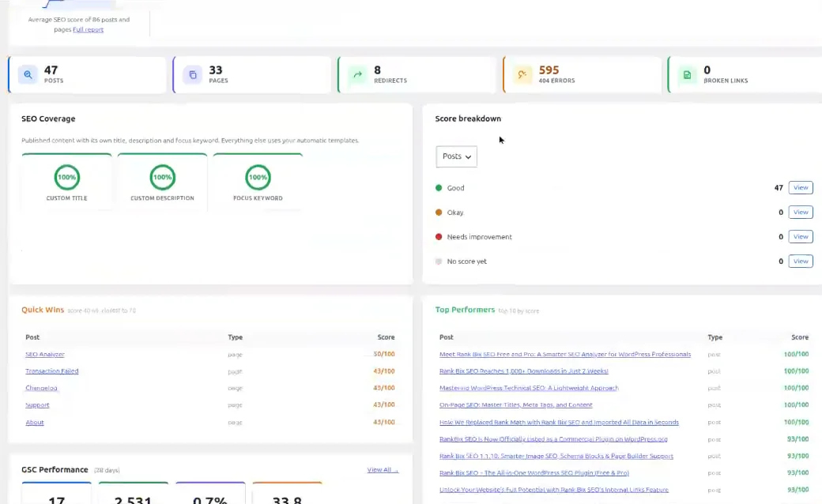Click the Custom Title 100% ring
The height and width of the screenshot is (504, 822).
(x=66, y=177)
